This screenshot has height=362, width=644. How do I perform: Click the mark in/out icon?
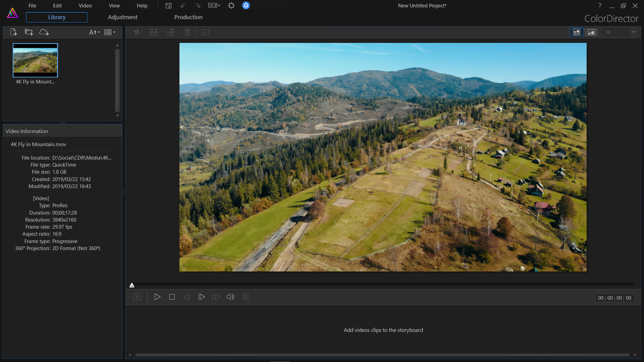pos(153,32)
